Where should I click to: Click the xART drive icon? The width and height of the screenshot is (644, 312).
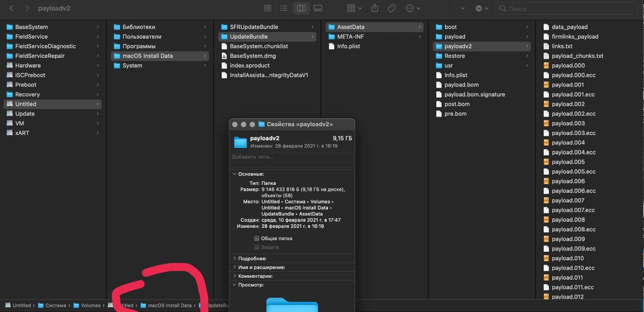click(10, 133)
